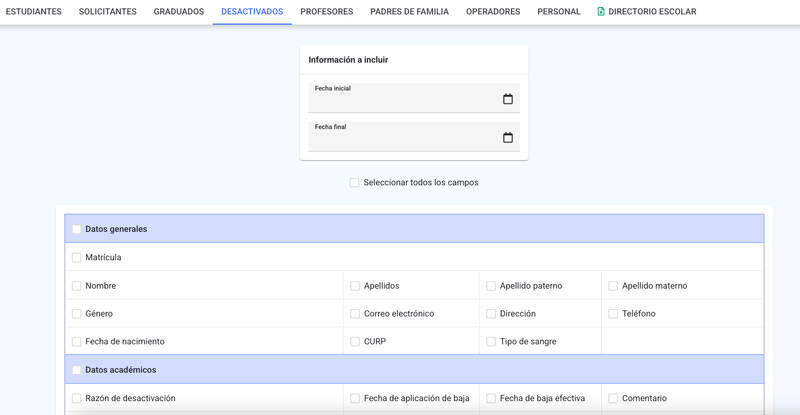Screen dimensions: 800x415
Task: Toggle the Datos académicos group checkbox
Action: point(77,370)
